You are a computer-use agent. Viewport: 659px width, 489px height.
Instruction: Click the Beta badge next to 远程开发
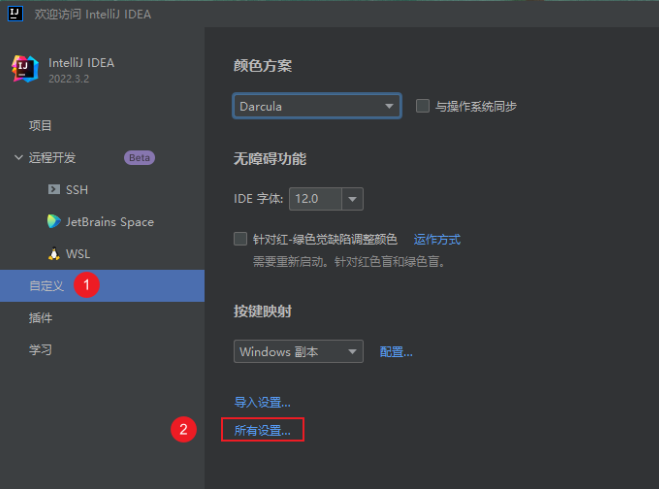pos(139,158)
